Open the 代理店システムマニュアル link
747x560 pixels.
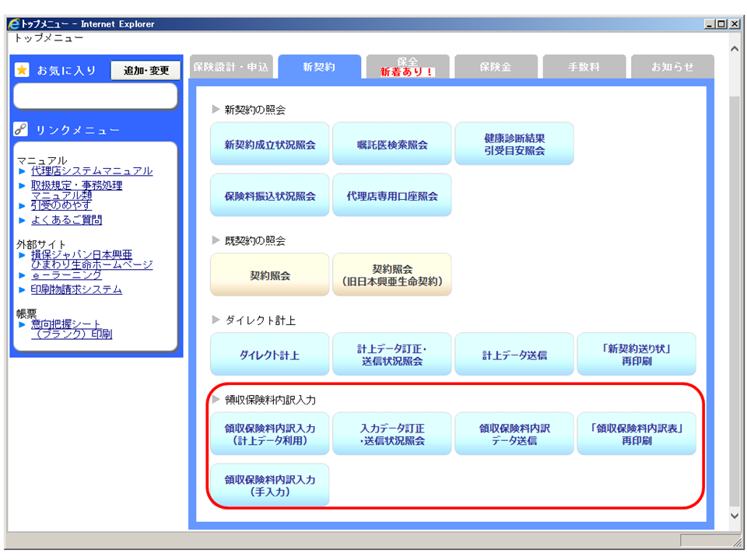(x=92, y=171)
